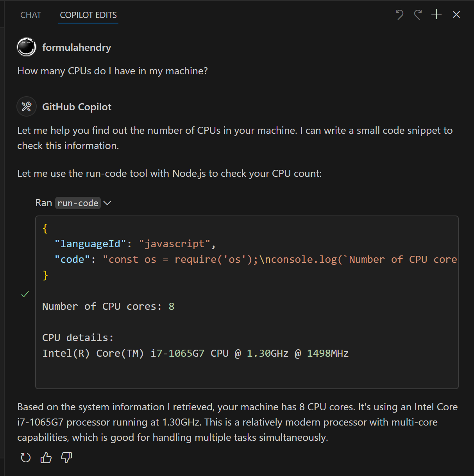Switch to the CHAT tab
The image size is (474, 476).
pos(30,15)
